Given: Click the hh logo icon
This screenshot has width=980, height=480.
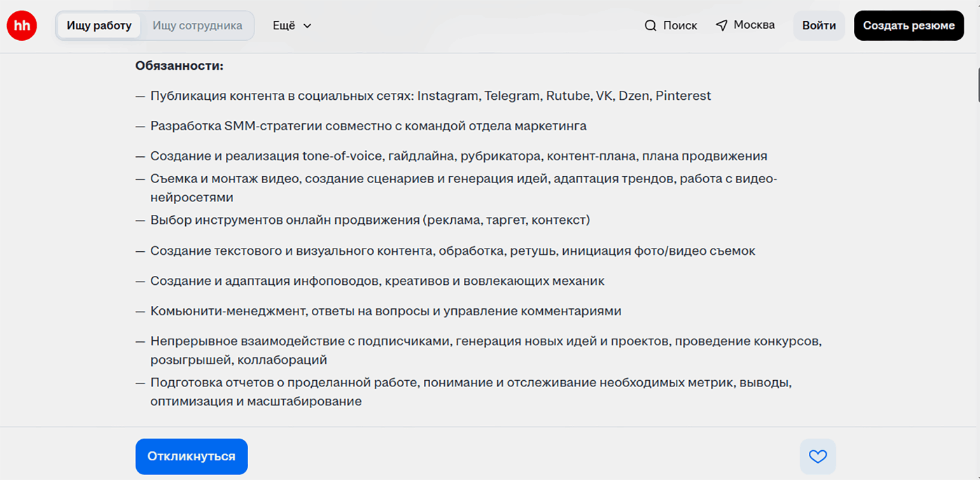Looking at the screenshot, I should (22, 25).
